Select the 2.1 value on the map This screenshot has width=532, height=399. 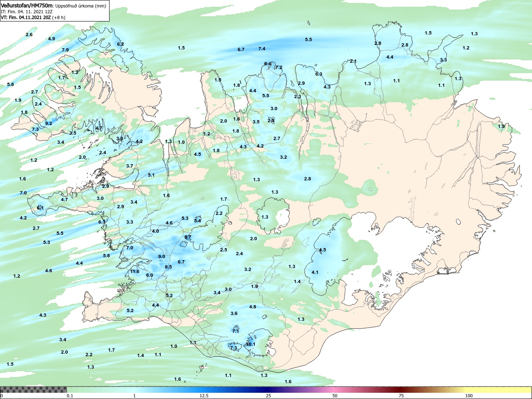point(353,61)
